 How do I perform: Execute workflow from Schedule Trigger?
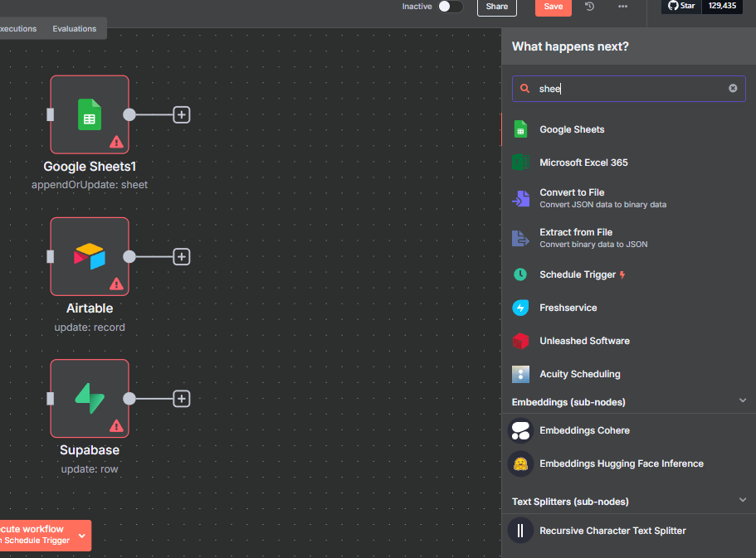pos(37,535)
